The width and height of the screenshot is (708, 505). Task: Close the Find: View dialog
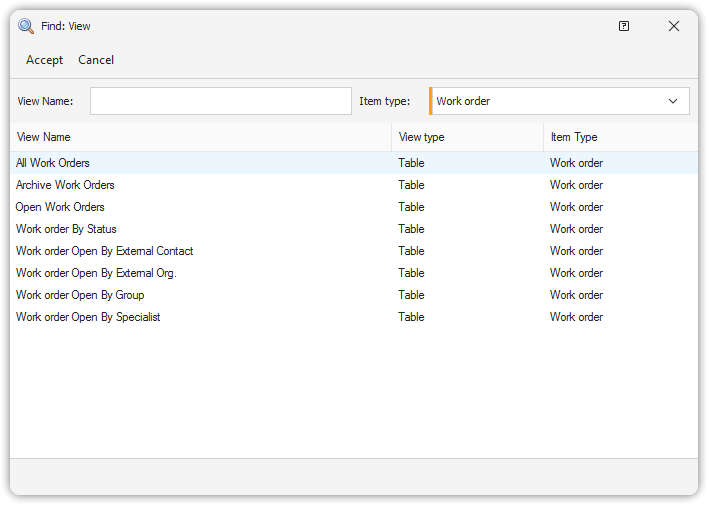pos(674,26)
